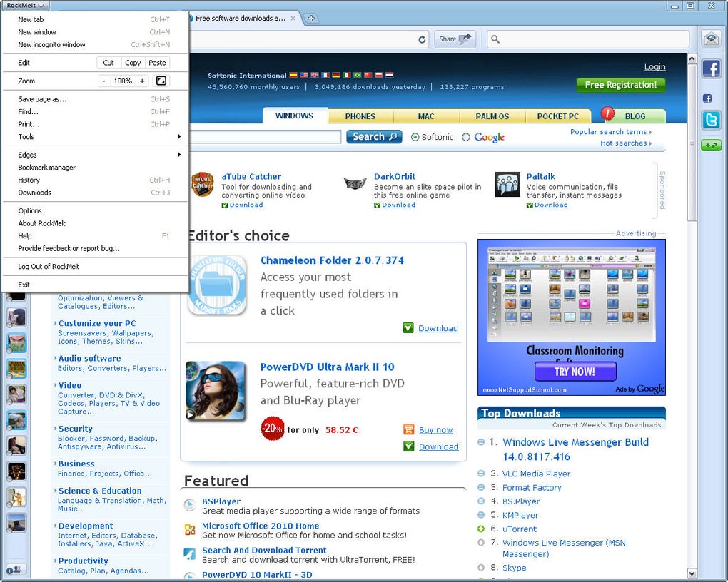Viewport: 728px width, 582px height.
Task: Click the uTorrent green up-arrow rank icon
Action: (481, 529)
